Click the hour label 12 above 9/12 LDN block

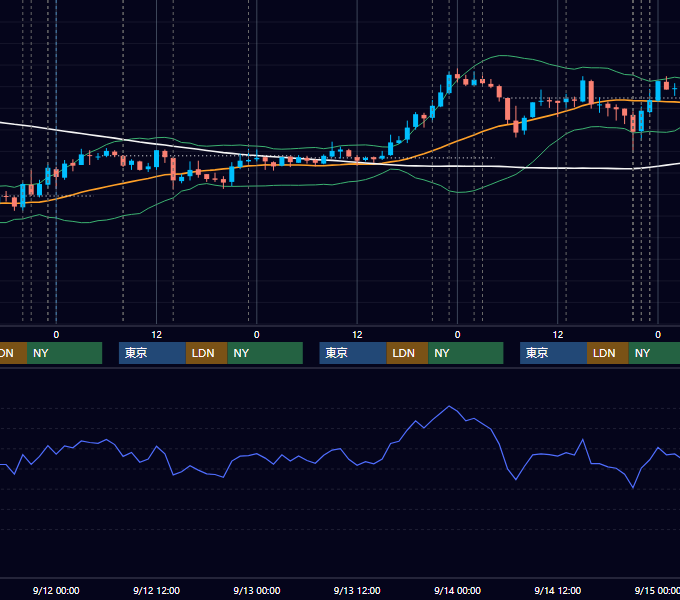click(x=157, y=335)
